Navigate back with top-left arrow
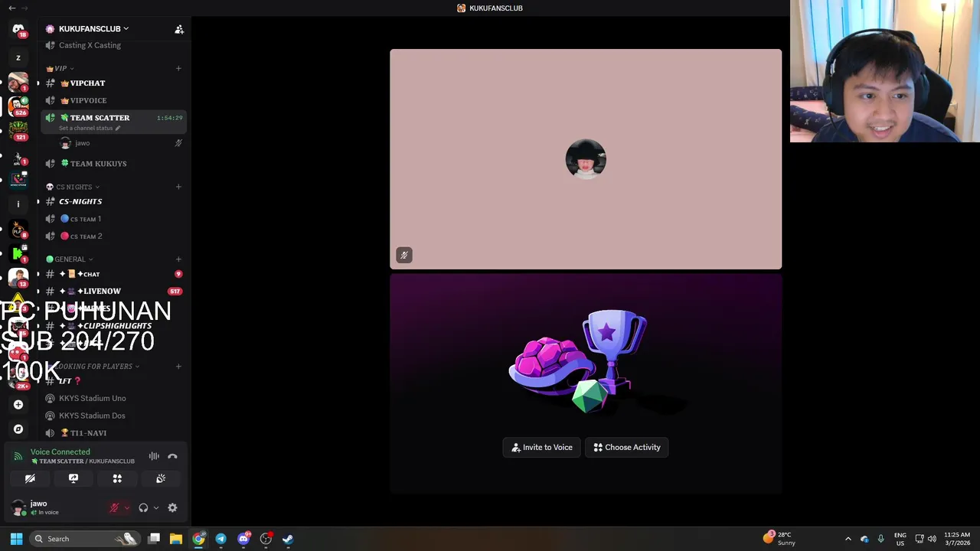 [11, 8]
